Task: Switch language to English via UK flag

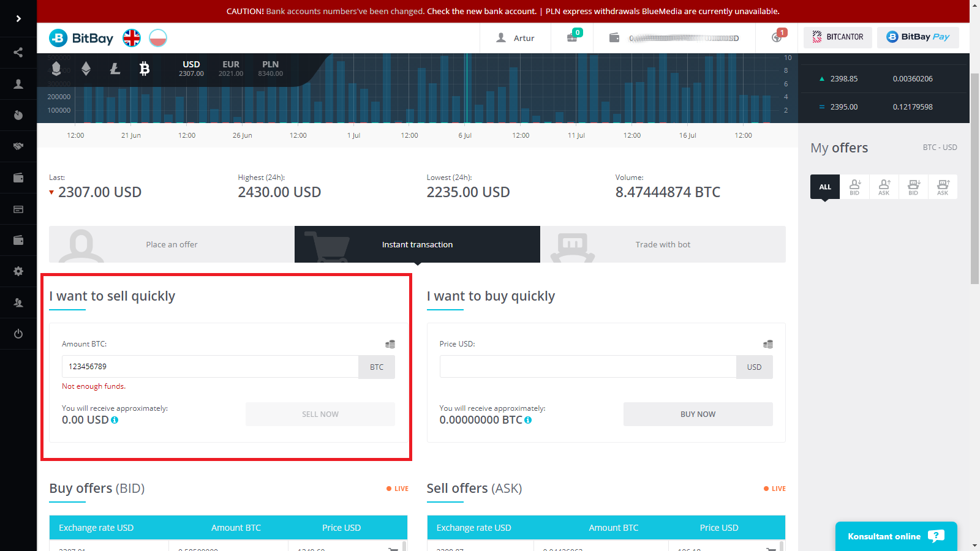Action: [132, 38]
